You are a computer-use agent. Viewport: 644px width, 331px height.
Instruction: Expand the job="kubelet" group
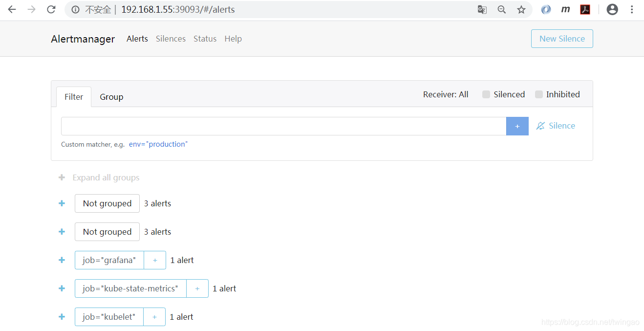pos(62,317)
